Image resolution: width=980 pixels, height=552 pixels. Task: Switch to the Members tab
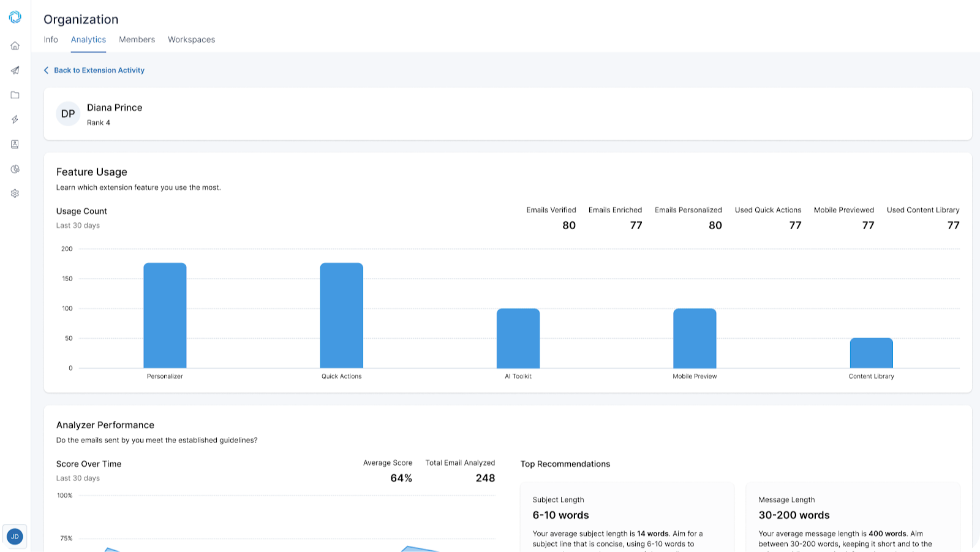click(x=137, y=39)
